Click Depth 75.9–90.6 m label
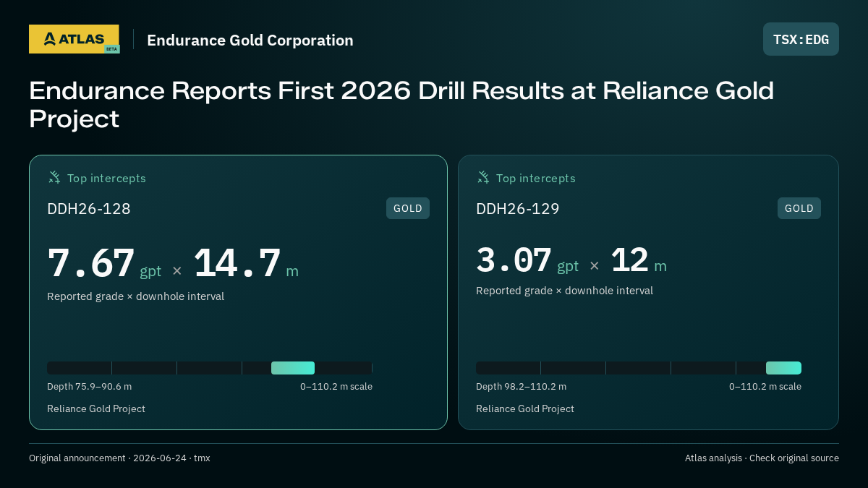 [x=89, y=387]
